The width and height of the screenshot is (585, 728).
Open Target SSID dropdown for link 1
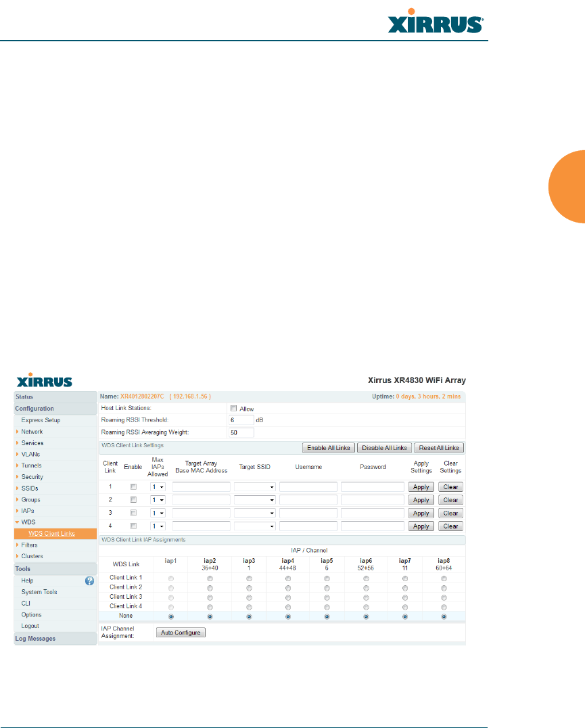tap(255, 487)
